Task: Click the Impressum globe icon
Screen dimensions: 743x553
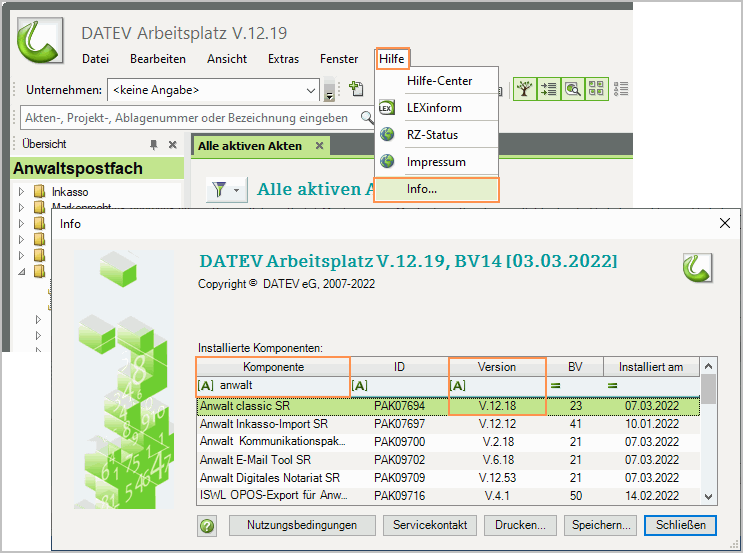Action: [x=387, y=162]
